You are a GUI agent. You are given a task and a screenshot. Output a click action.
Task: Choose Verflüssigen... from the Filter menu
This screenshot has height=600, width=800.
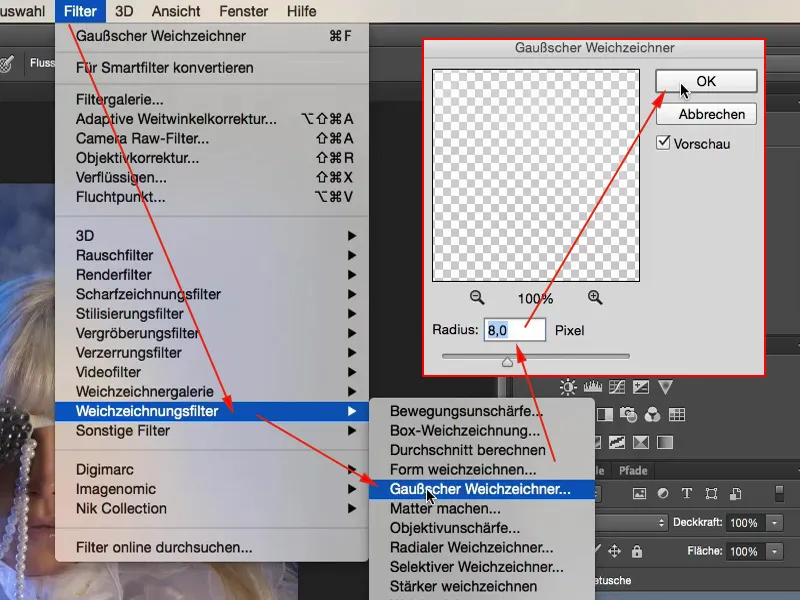tap(212, 177)
